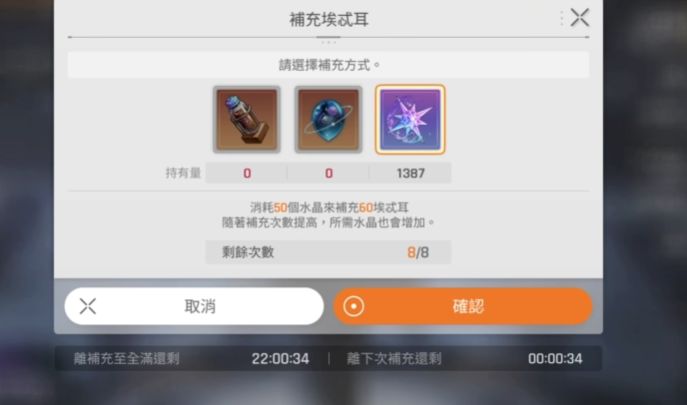Click the X icon inside 取消 button
The width and height of the screenshot is (687, 405).
pos(88,306)
